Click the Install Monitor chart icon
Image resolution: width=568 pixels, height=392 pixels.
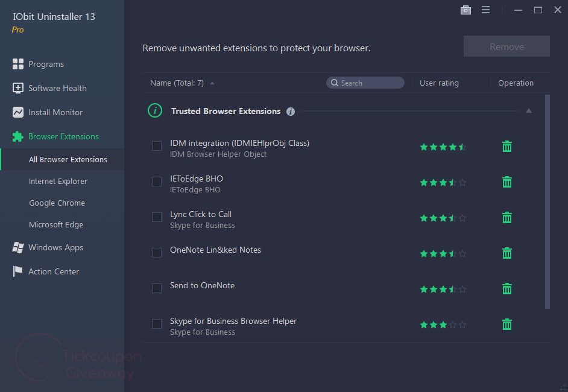click(17, 112)
